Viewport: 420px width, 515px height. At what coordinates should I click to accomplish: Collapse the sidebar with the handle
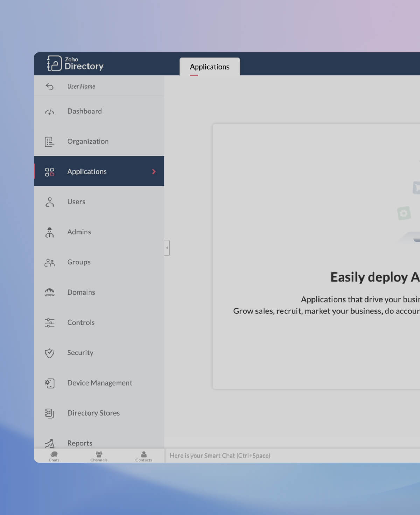pyautogui.click(x=167, y=248)
